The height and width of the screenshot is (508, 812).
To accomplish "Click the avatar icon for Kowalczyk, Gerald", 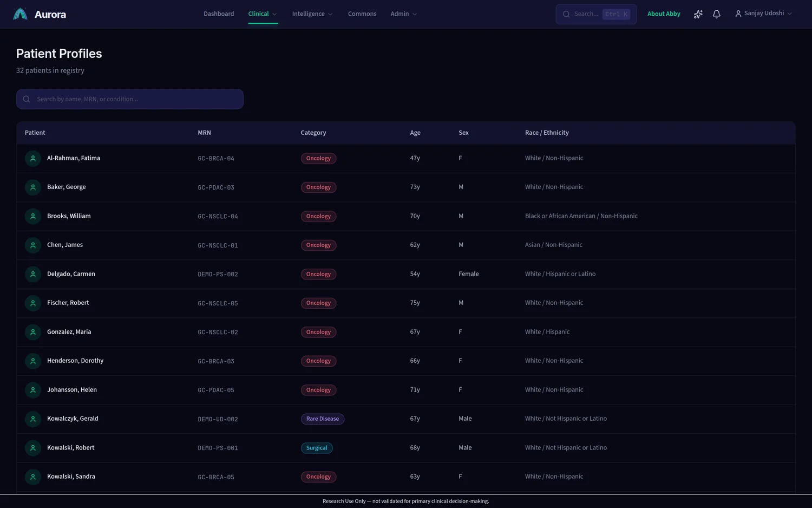I will click(33, 419).
